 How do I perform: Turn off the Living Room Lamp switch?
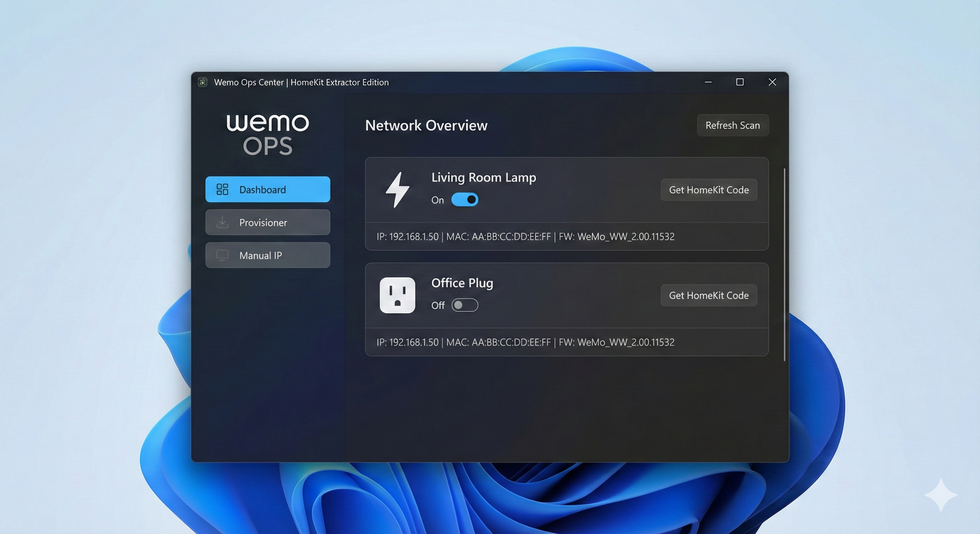pos(464,200)
